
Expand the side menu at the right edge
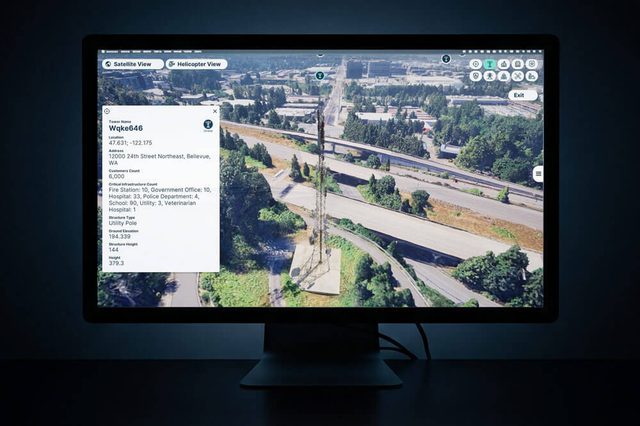538,173
